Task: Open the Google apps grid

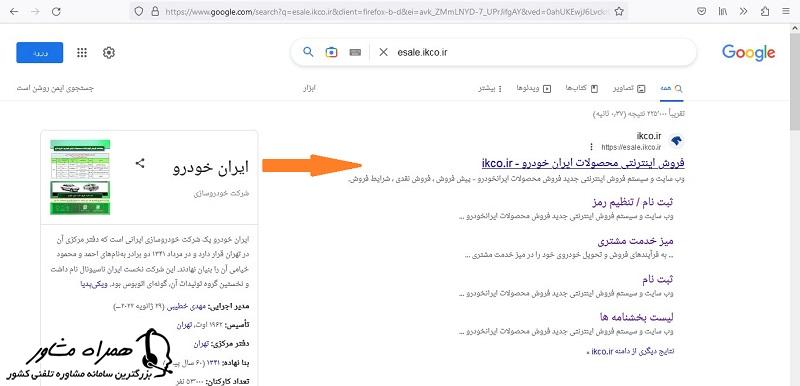Action: click(82, 53)
